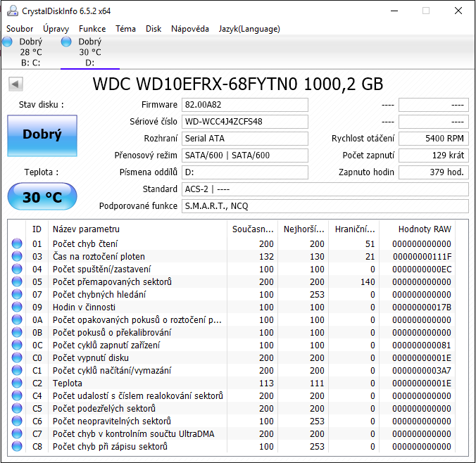Click status icon for row C7 UltraDMA
476x463 pixels.
point(17,434)
